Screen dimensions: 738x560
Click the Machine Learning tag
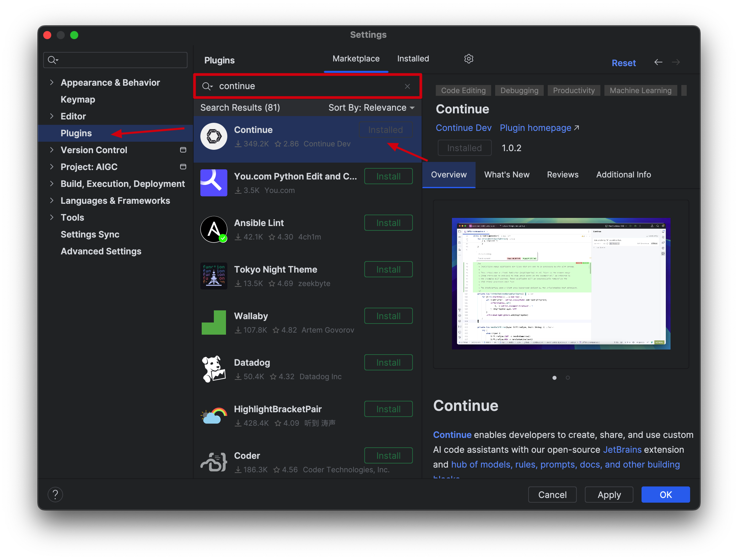coord(640,90)
